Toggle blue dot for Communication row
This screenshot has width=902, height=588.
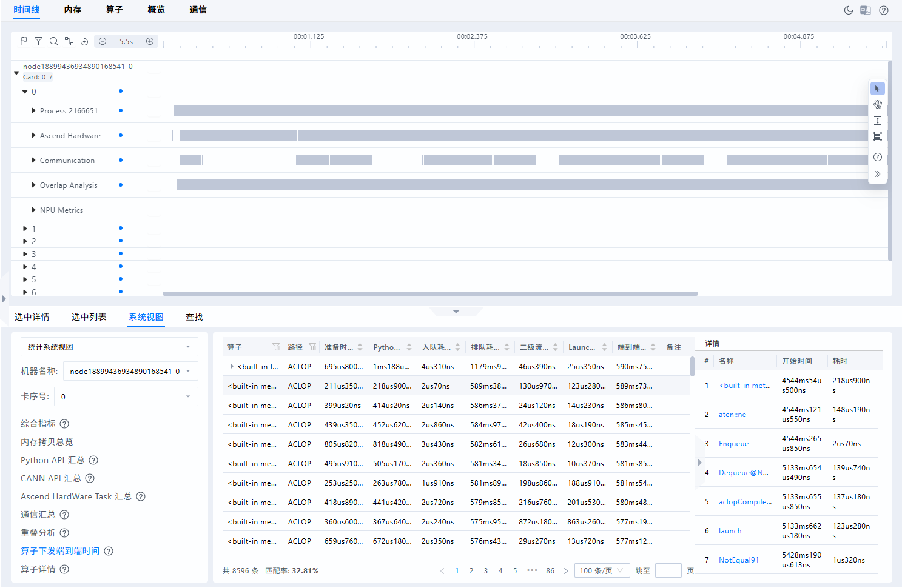(x=121, y=160)
